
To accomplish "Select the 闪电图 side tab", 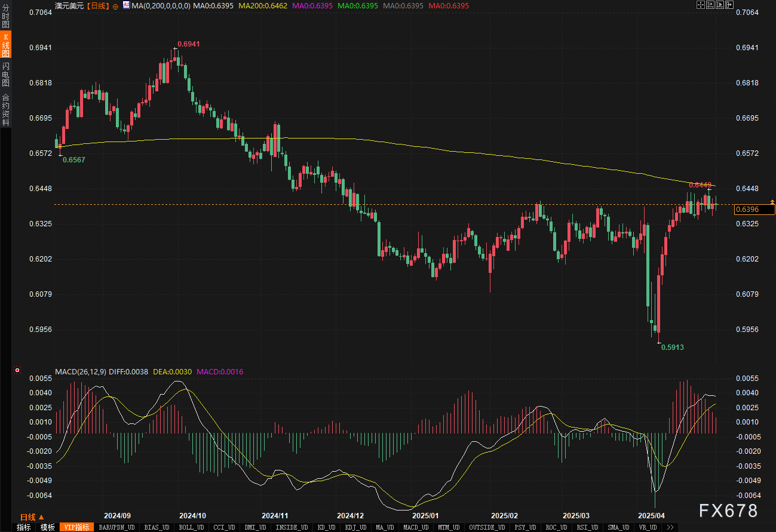I will (x=5, y=74).
